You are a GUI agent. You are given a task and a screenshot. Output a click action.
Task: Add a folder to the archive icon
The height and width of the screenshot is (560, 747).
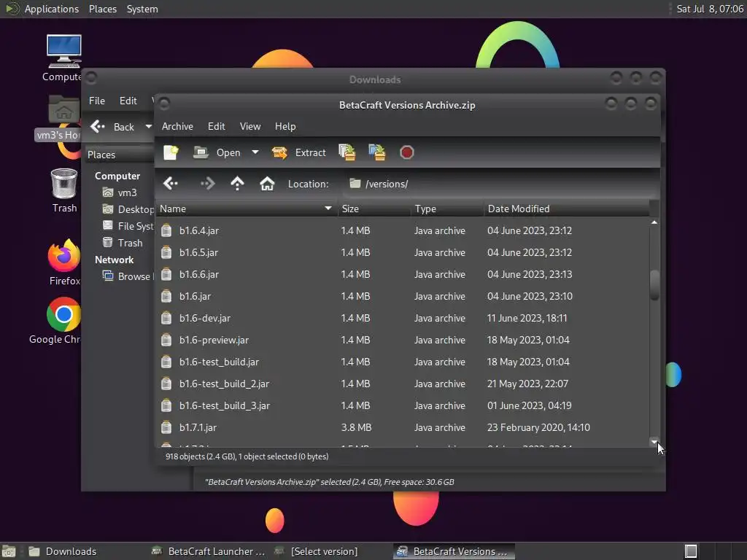point(377,152)
